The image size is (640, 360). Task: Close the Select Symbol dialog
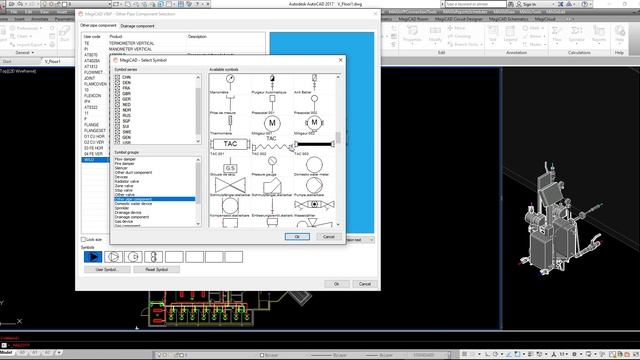coord(341,60)
